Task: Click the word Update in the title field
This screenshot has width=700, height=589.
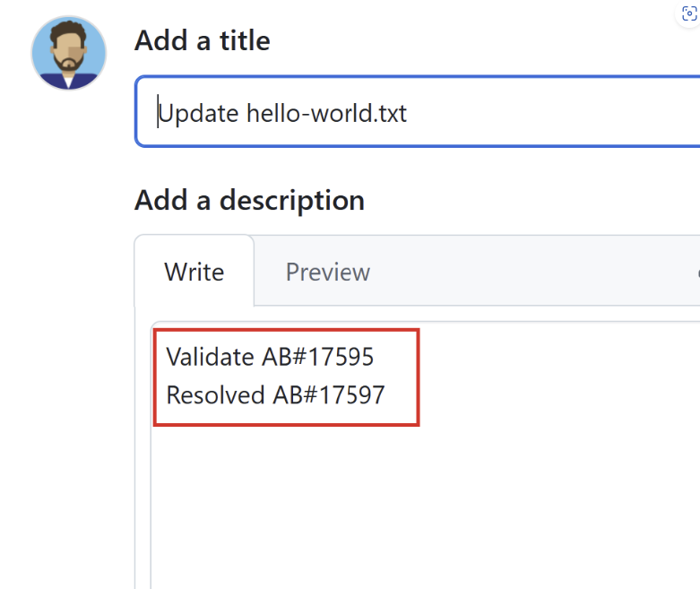Action: pyautogui.click(x=198, y=114)
